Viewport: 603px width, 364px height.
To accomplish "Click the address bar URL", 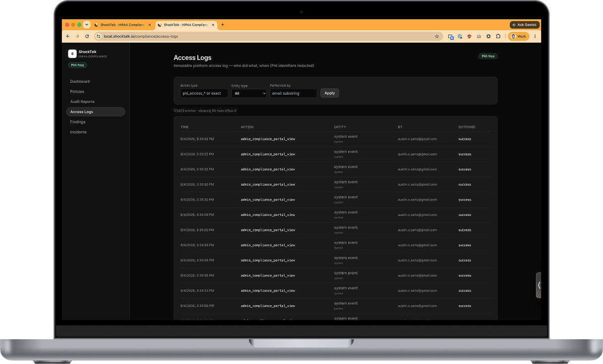I will coord(141,36).
